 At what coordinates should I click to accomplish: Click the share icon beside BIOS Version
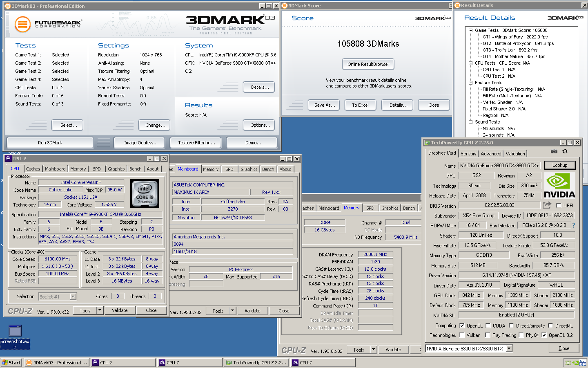[x=547, y=205]
